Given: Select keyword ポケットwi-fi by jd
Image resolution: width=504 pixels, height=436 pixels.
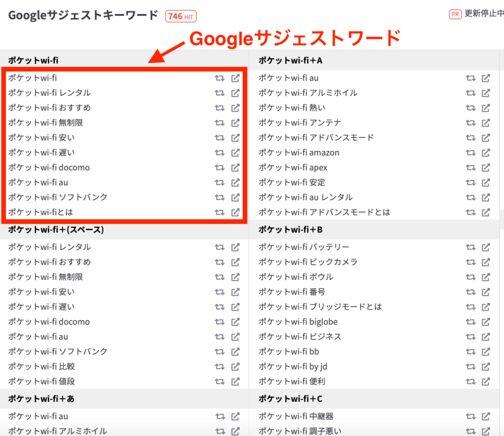Looking at the screenshot, I should tap(293, 366).
